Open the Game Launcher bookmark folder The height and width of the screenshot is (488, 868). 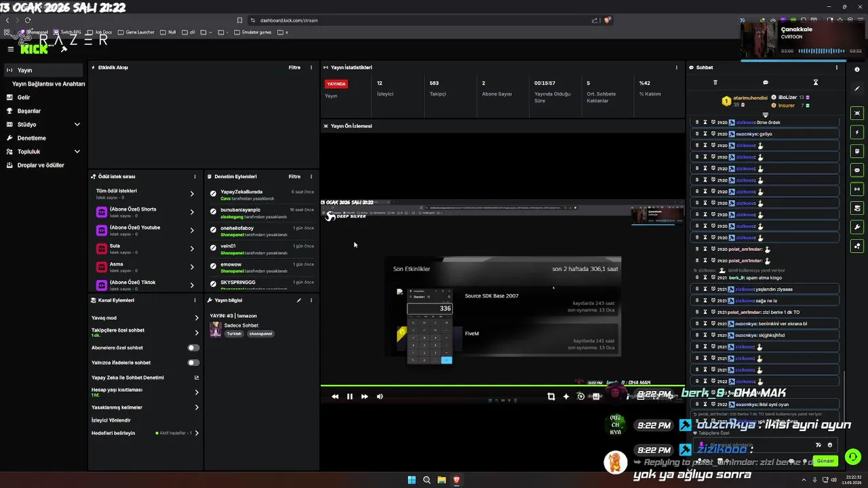pyautogui.click(x=136, y=33)
